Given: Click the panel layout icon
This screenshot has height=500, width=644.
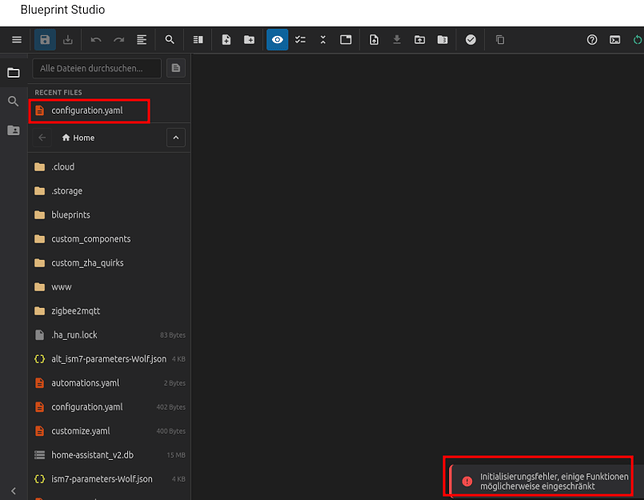Looking at the screenshot, I should (x=346, y=40).
